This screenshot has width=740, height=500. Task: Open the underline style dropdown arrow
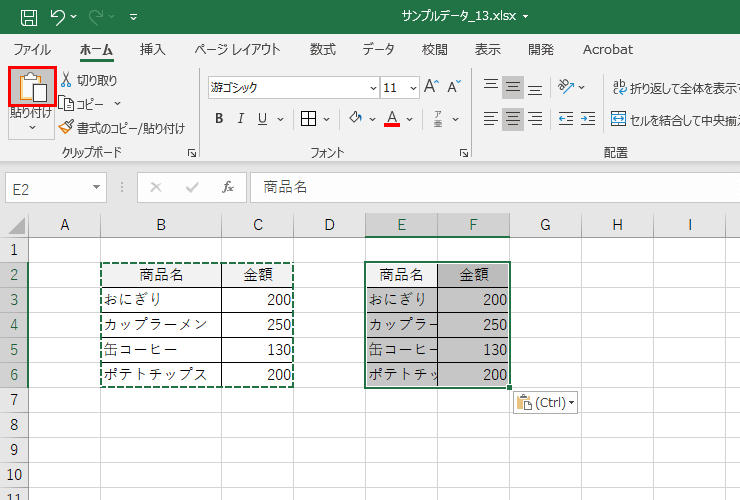coord(280,119)
